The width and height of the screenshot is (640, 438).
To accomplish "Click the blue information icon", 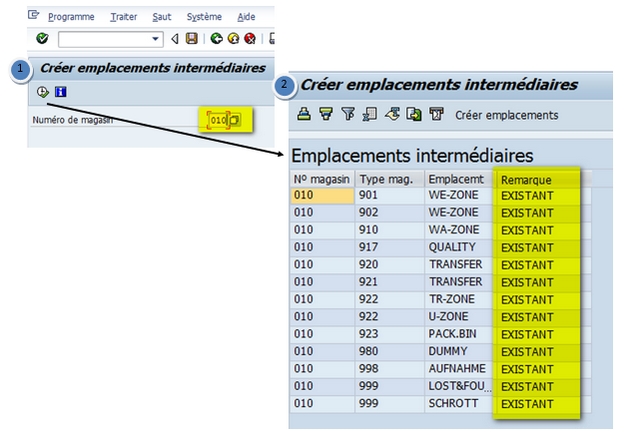I will click(59, 92).
